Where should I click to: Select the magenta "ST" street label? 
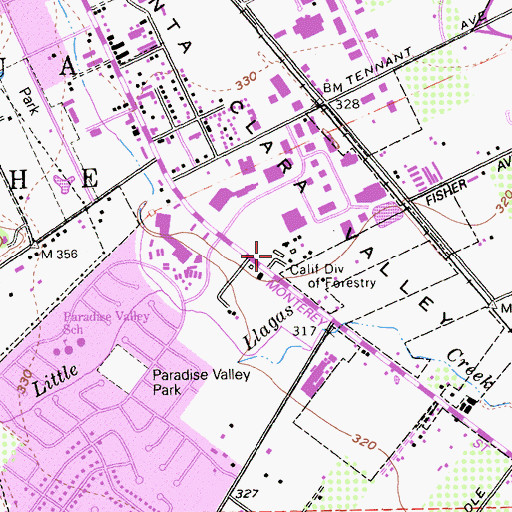point(480,445)
